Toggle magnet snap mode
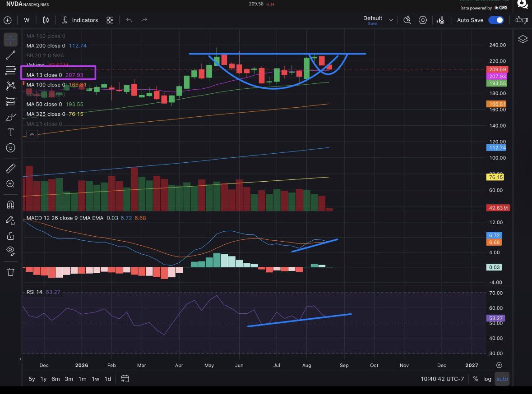Viewport: 532px width, 394px height. 10,205
